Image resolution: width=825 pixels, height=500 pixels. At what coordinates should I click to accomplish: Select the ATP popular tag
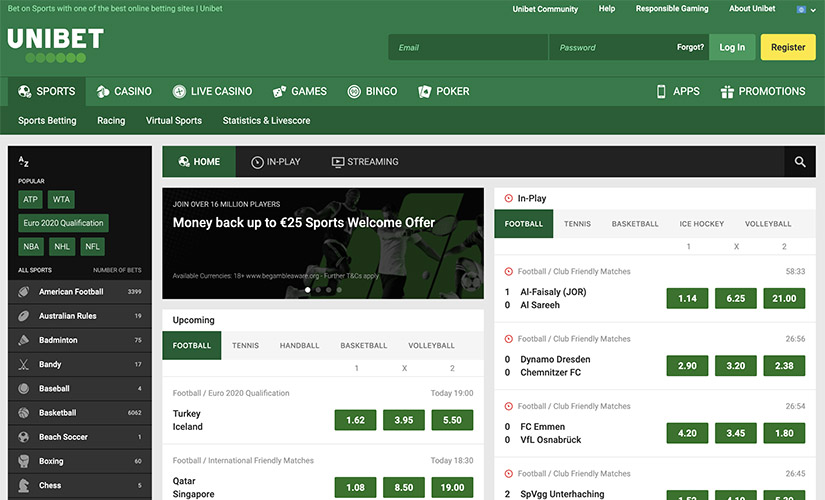[31, 199]
